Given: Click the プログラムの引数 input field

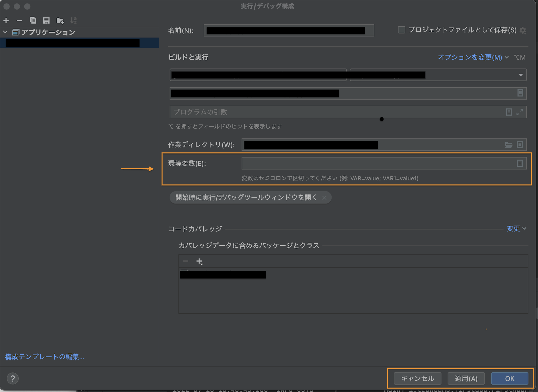Looking at the screenshot, I should click(311, 112).
